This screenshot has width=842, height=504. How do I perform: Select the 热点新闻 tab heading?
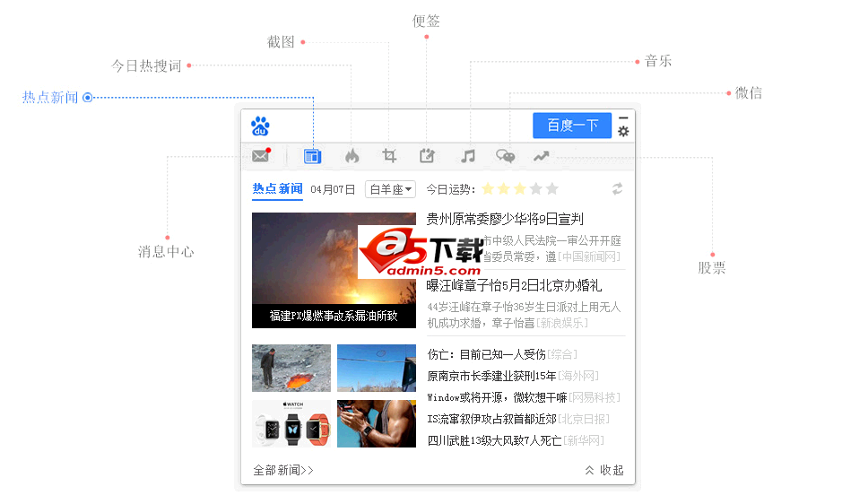[x=277, y=188]
